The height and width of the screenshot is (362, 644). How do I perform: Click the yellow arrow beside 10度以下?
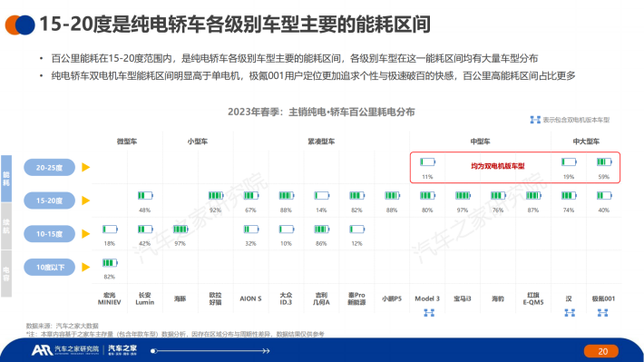pos(85,267)
